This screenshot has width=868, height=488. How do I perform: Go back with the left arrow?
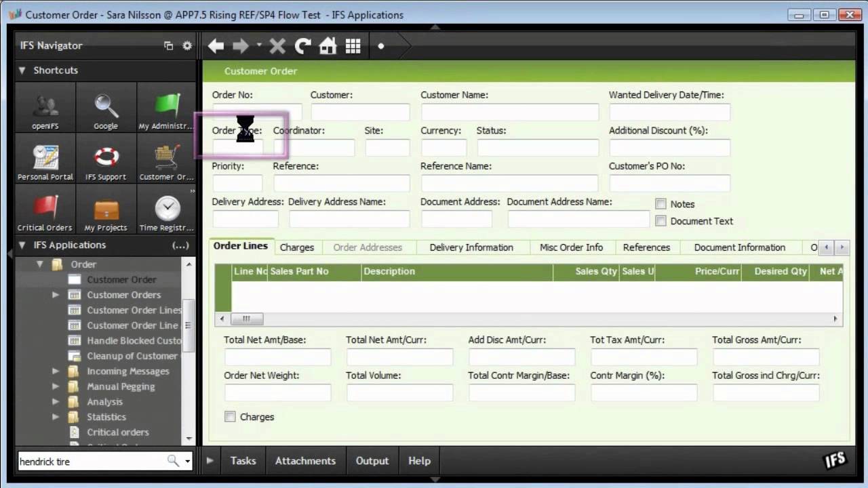pos(216,45)
